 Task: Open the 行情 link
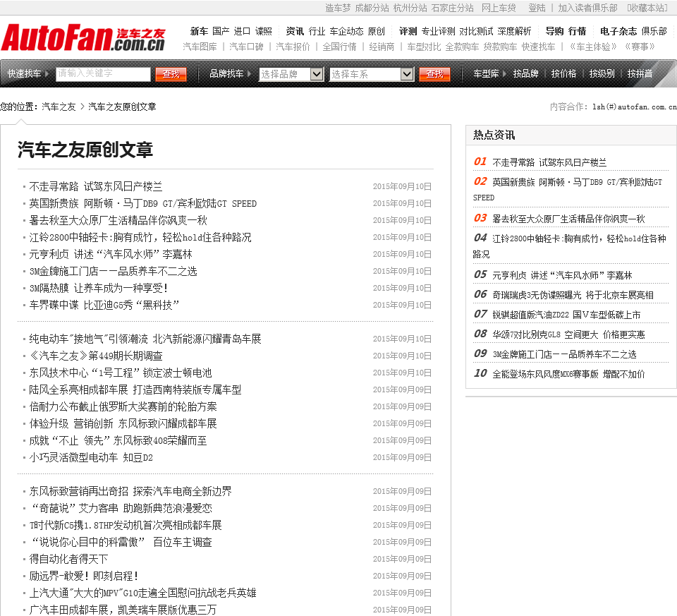[x=578, y=31]
